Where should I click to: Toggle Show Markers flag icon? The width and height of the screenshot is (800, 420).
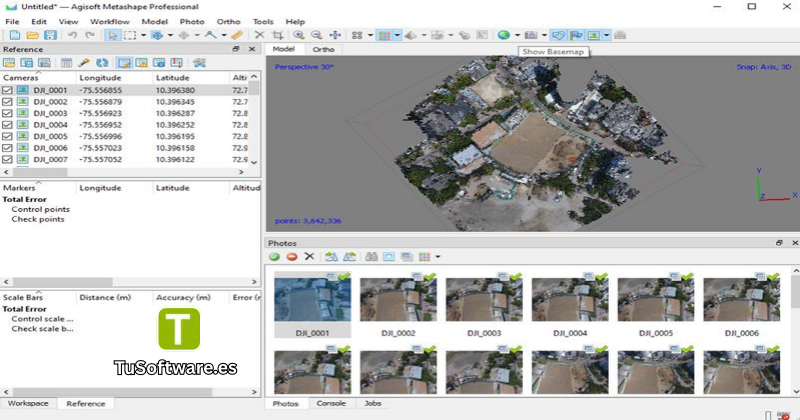576,35
